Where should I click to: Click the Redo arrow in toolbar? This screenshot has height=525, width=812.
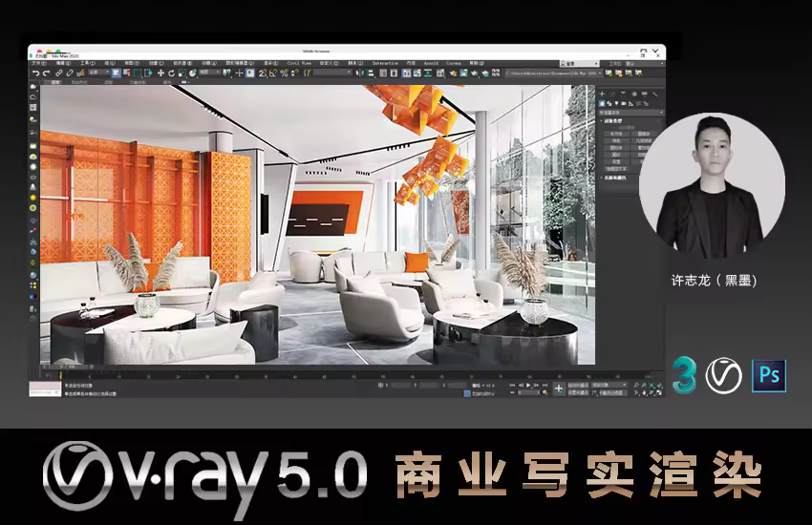pyautogui.click(x=46, y=73)
